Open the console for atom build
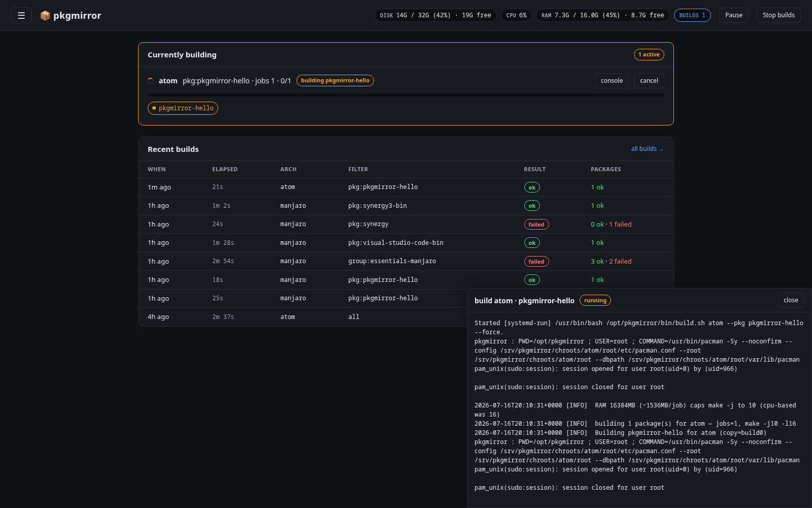The image size is (812, 508). pos(612,81)
